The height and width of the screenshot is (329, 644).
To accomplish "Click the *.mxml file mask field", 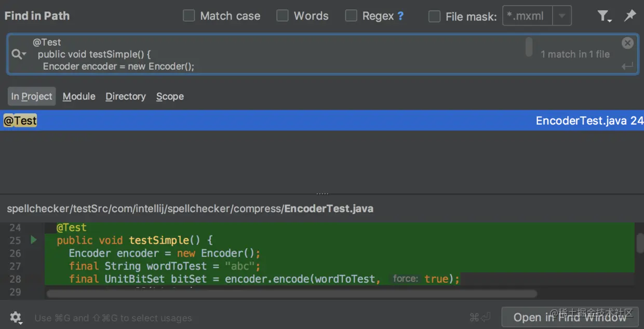I will click(528, 16).
